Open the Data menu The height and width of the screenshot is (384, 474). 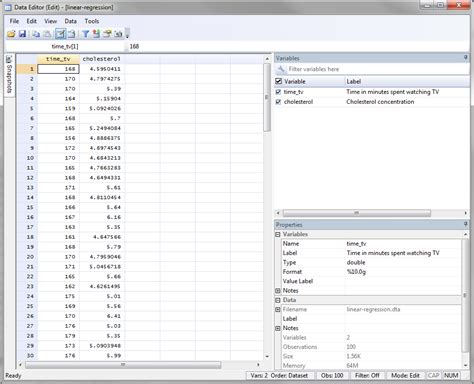click(x=71, y=21)
